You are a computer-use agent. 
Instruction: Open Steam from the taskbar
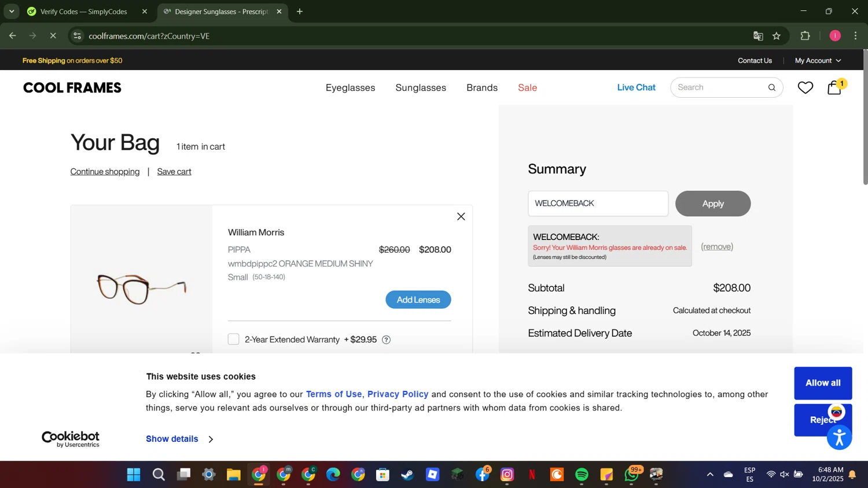pyautogui.click(x=407, y=475)
